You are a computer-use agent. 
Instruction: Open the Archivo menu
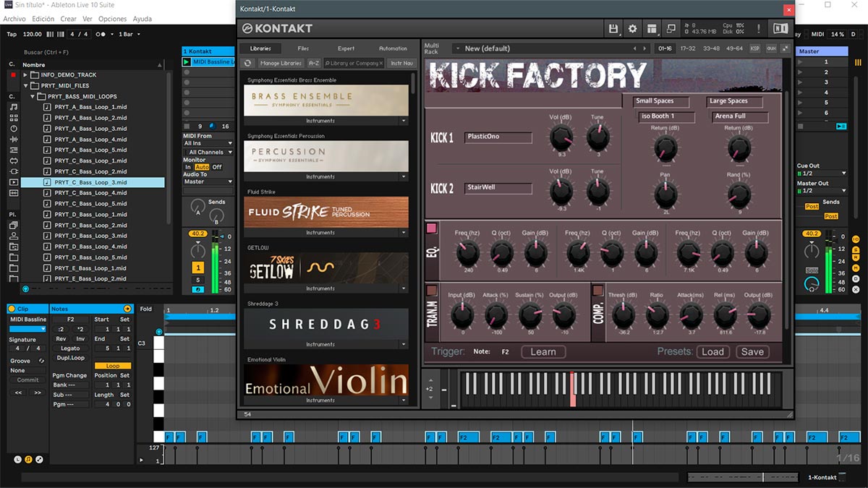(x=14, y=19)
